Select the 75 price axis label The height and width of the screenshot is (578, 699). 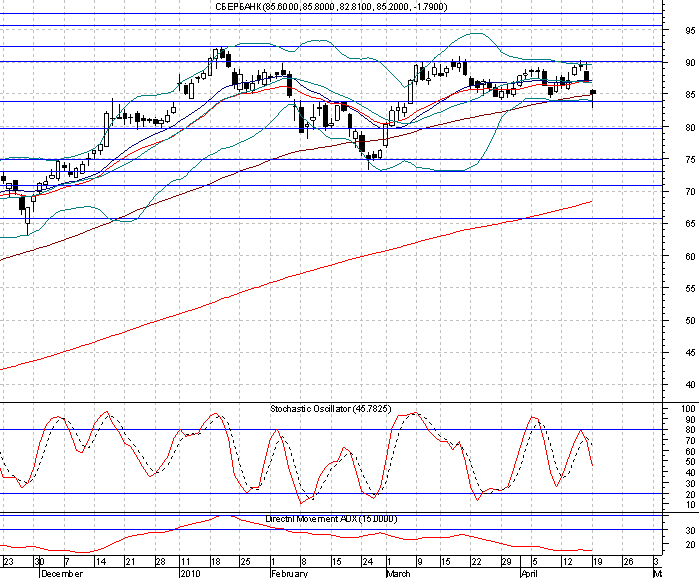(690, 160)
